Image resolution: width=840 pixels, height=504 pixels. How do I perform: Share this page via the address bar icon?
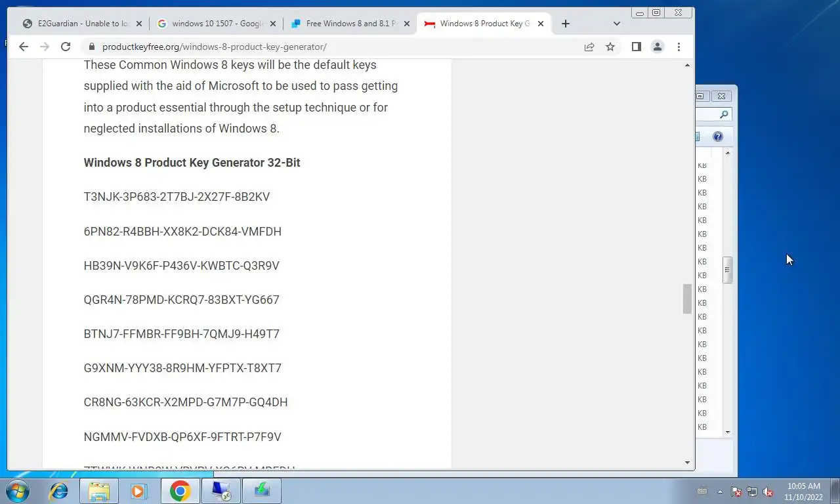tap(589, 47)
